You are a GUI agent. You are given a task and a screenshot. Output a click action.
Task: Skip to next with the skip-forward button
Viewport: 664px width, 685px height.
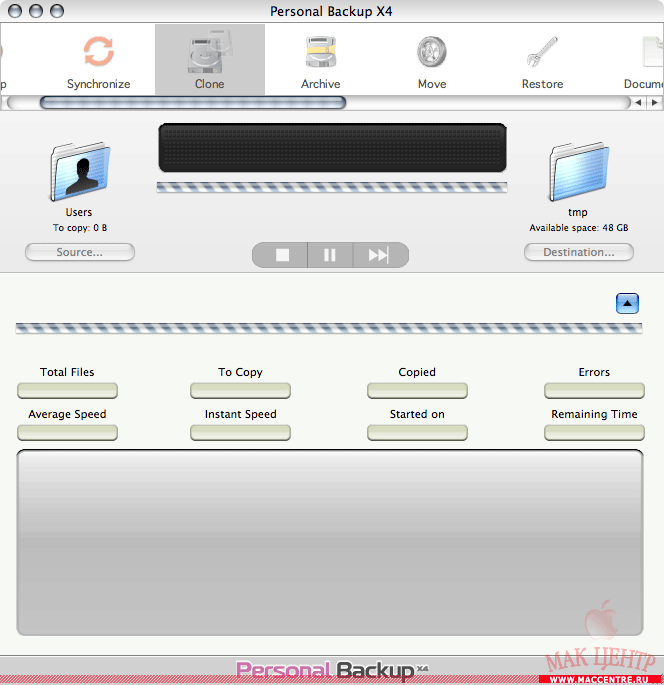[x=380, y=255]
